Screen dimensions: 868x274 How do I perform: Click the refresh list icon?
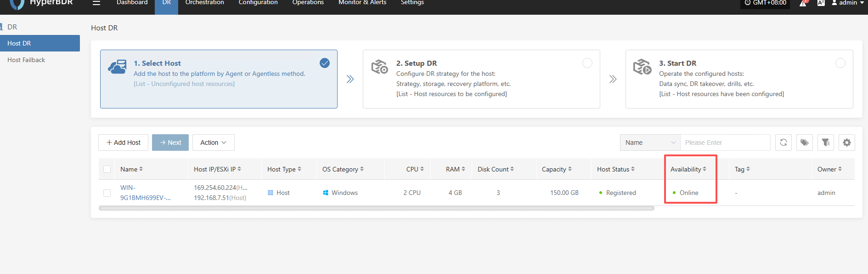(x=783, y=143)
